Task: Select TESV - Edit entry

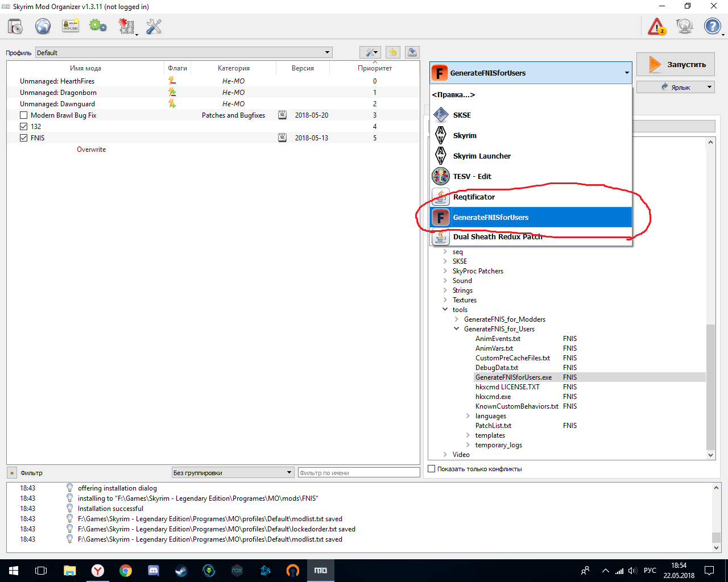Action: (x=531, y=176)
